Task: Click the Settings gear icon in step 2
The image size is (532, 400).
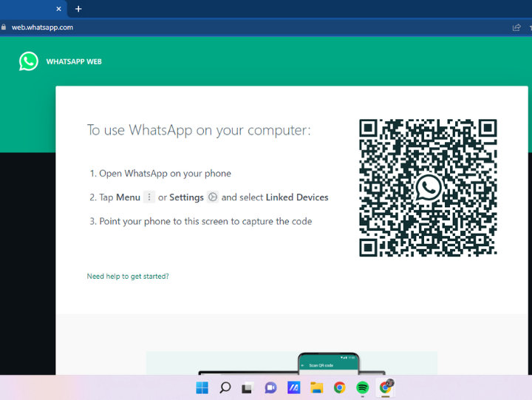Action: (212, 197)
